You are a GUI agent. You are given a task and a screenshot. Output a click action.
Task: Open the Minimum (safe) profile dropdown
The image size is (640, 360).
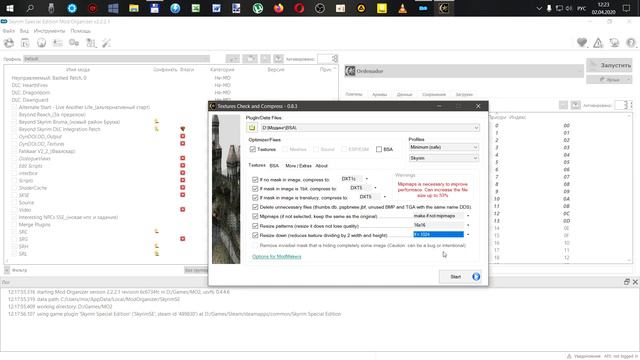click(x=444, y=147)
